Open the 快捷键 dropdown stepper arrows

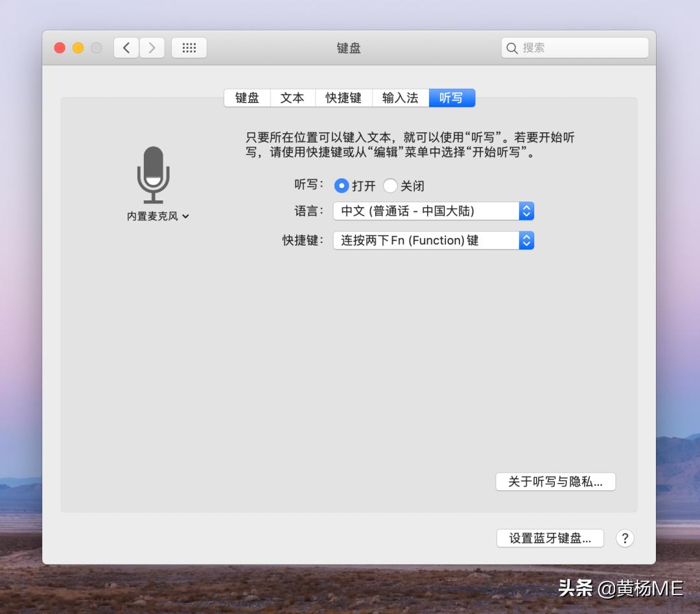(526, 241)
